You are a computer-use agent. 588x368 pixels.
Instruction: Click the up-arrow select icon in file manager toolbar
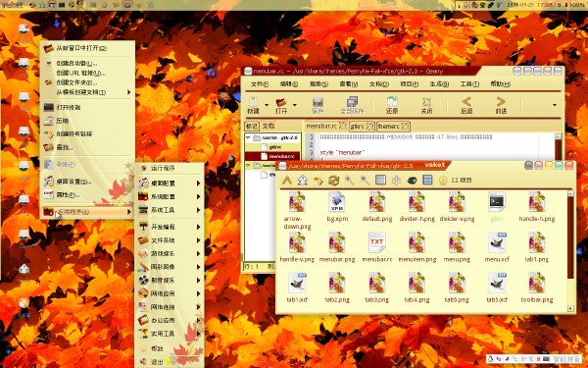tap(396, 181)
